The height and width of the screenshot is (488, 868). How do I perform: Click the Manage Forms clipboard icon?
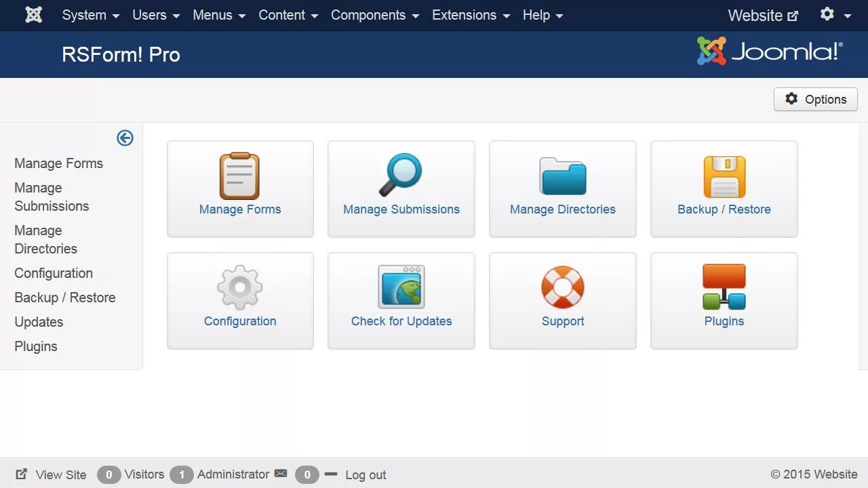pos(239,176)
